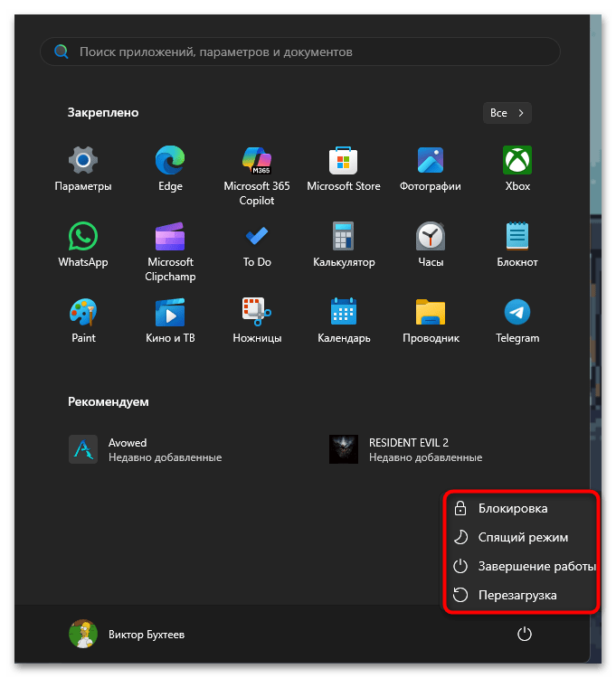Open the Блокнот notepad app
Image resolution: width=616 pixels, height=678 pixels.
(x=517, y=245)
